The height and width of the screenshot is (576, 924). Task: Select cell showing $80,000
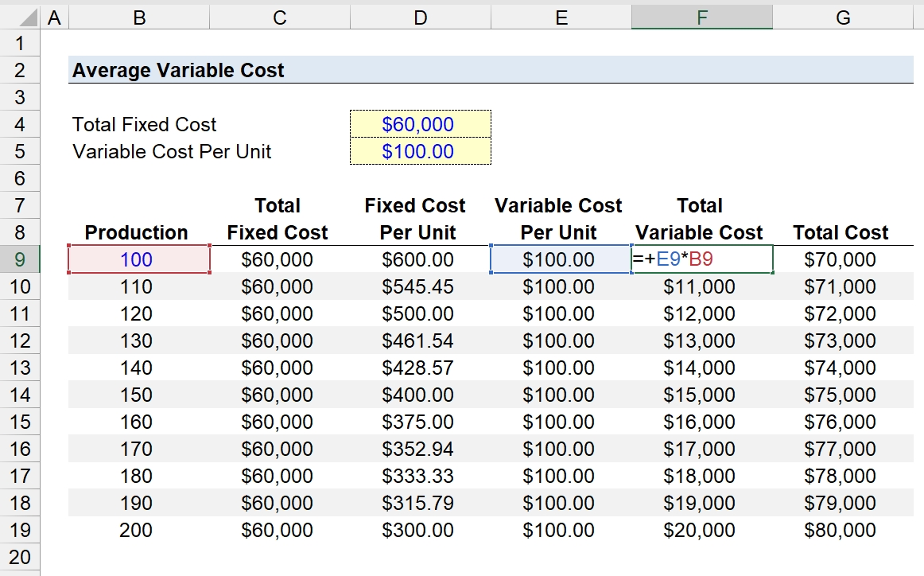(843, 530)
